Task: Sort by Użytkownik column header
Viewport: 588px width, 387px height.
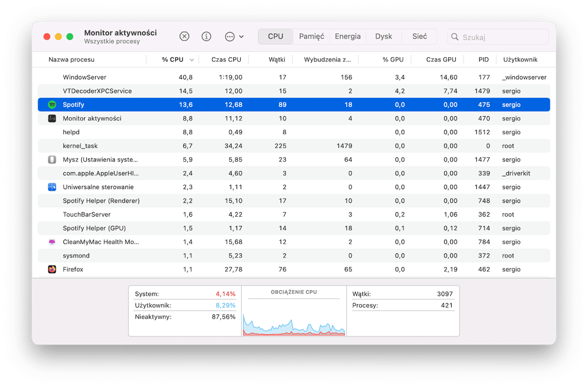Action: [520, 60]
